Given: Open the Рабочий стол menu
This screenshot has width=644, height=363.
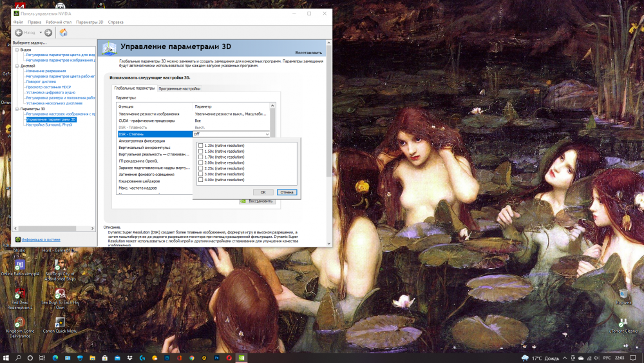Looking at the screenshot, I should pyautogui.click(x=59, y=22).
